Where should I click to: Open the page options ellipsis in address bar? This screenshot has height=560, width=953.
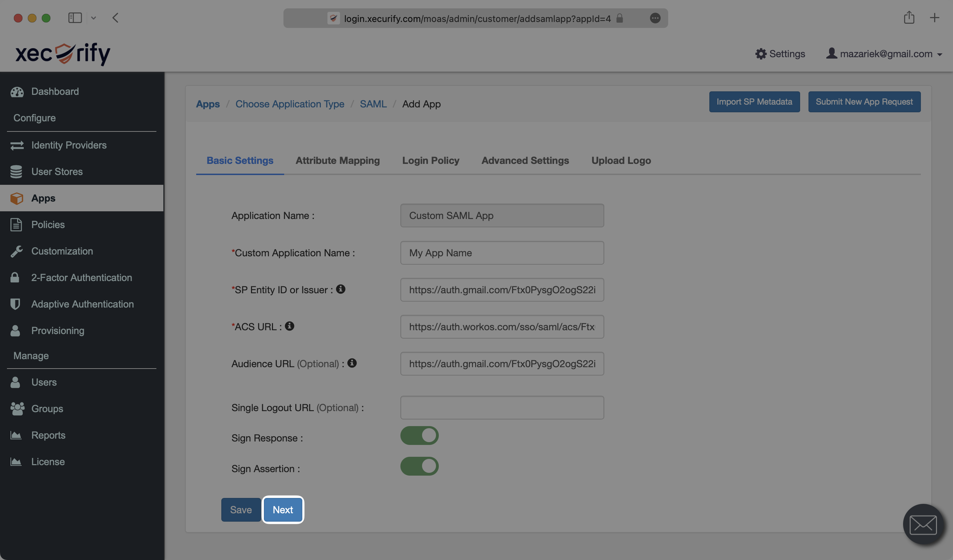655,18
